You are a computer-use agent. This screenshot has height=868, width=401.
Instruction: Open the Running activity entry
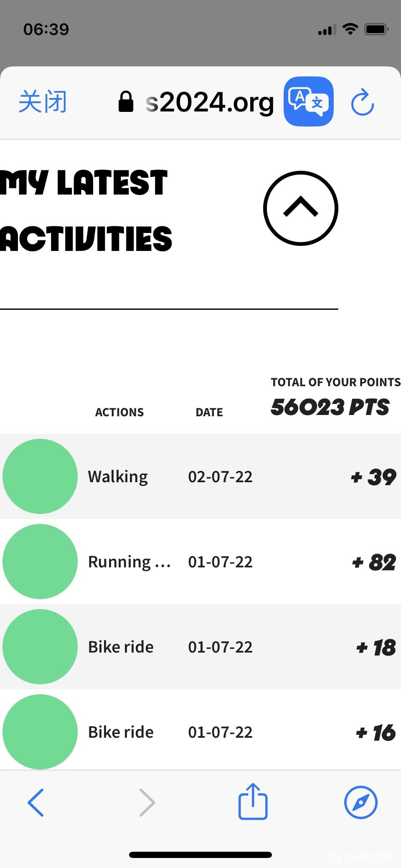click(200, 562)
